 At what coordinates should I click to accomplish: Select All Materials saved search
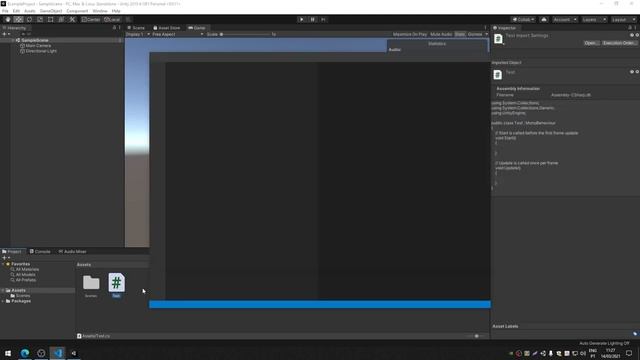(24, 269)
